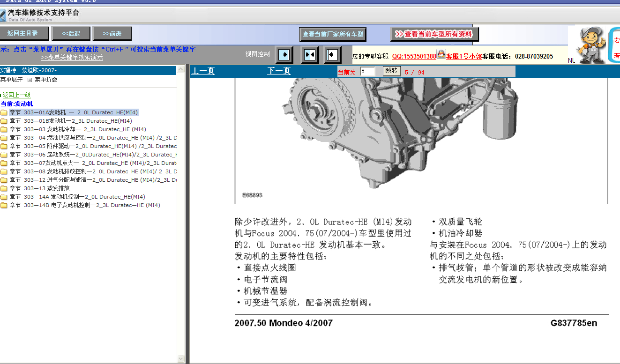Click folder icon of chapter 303—01B

(4, 121)
